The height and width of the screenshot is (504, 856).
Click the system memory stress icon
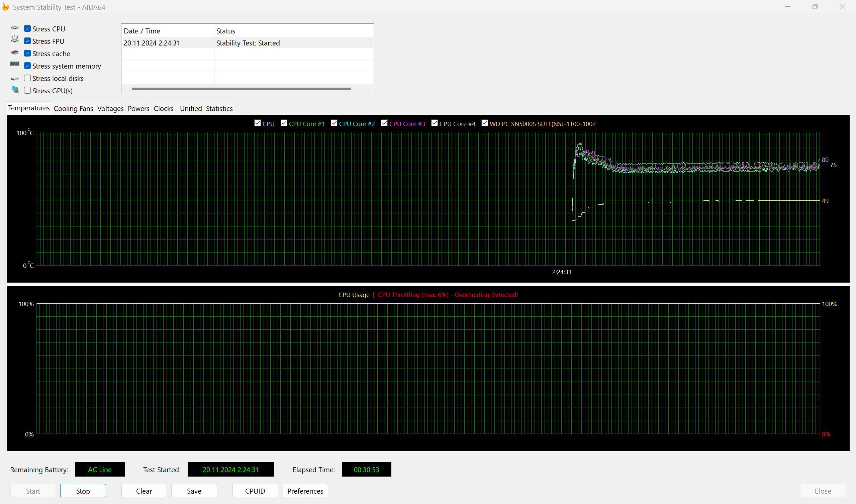coord(14,66)
